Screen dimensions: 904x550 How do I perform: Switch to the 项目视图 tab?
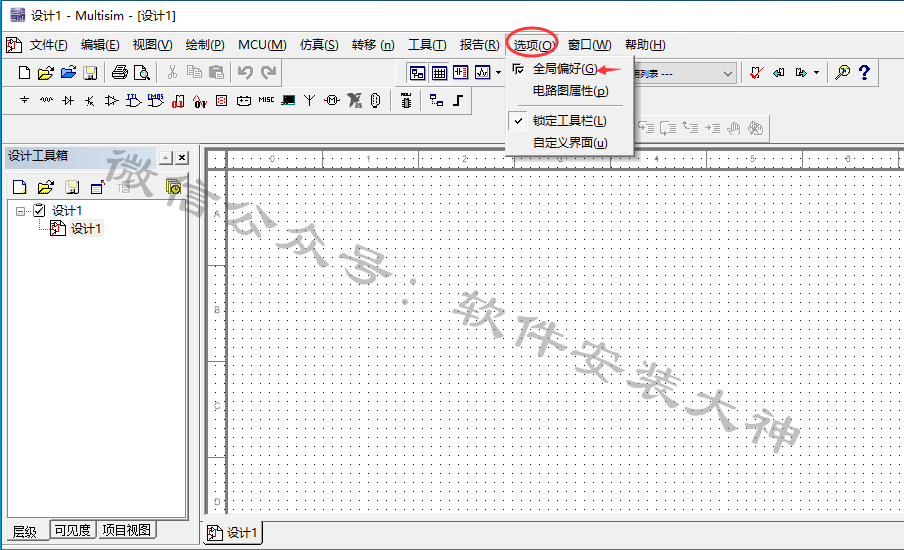[126, 530]
